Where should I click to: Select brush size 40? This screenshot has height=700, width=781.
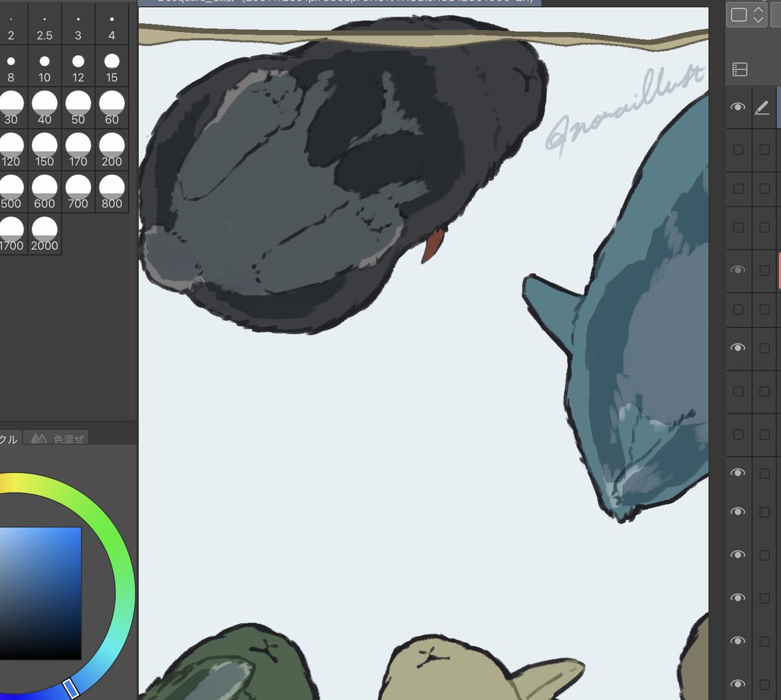pyautogui.click(x=44, y=108)
